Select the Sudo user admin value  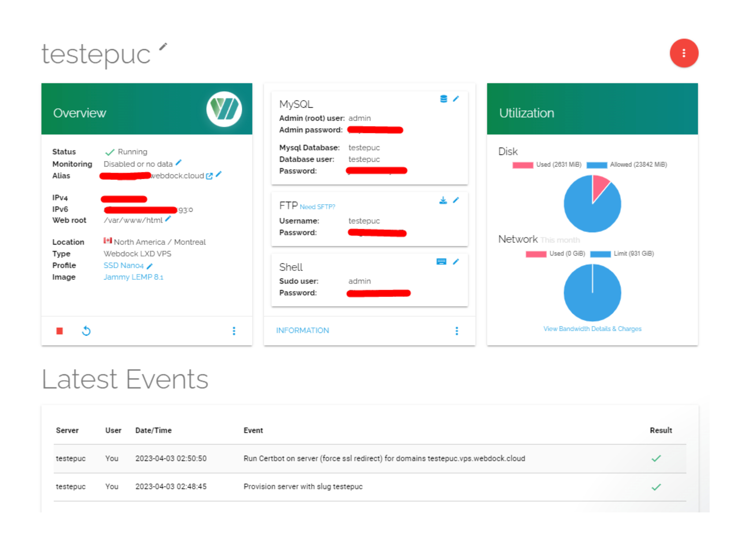[x=359, y=281]
